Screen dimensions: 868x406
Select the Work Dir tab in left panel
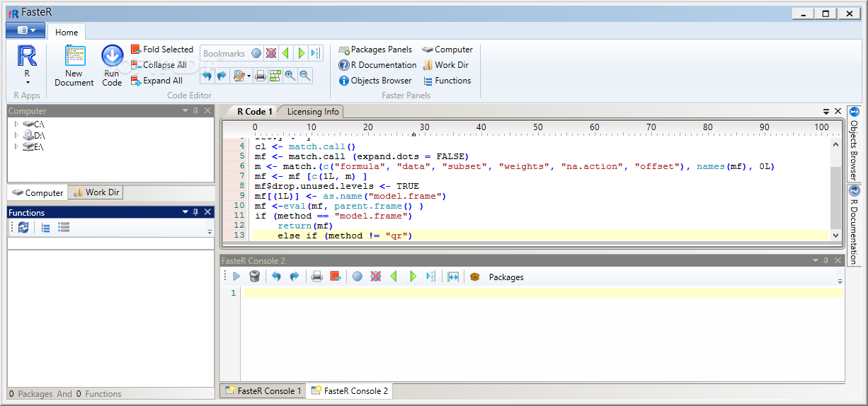point(96,192)
